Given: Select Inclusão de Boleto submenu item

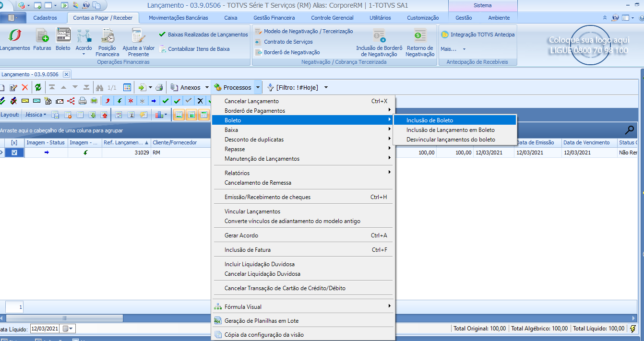Looking at the screenshot, I should pos(455,120).
